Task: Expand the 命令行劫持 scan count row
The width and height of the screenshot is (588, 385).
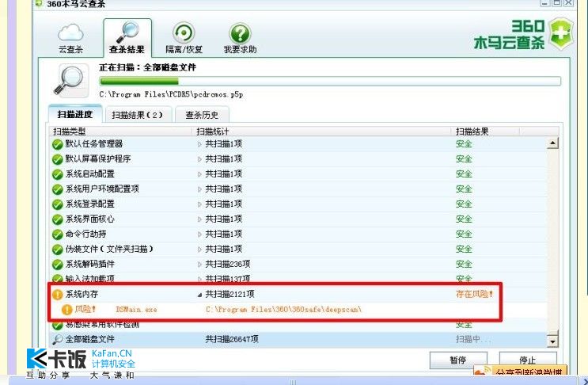Action: point(199,234)
